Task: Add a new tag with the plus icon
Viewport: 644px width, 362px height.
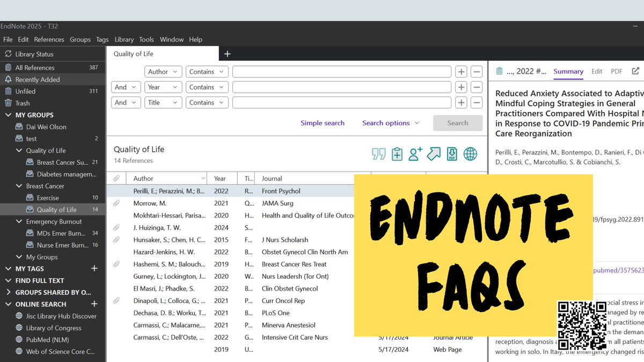Action: click(94, 269)
